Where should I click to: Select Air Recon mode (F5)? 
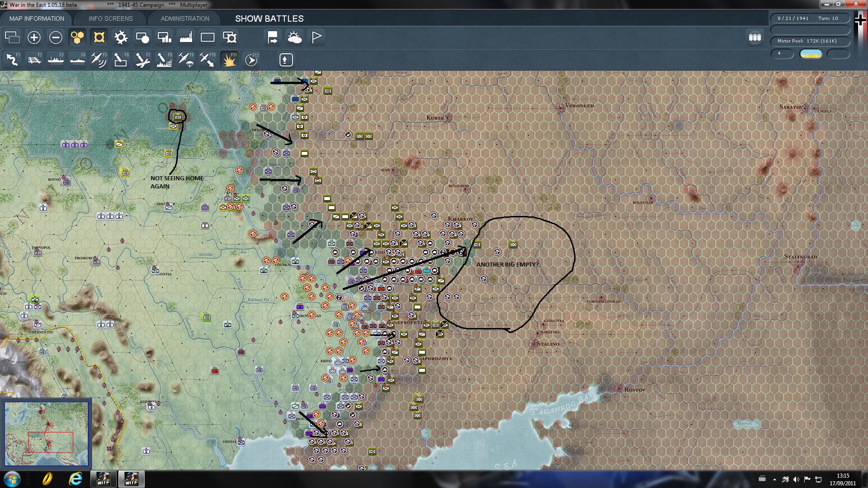[x=99, y=60]
